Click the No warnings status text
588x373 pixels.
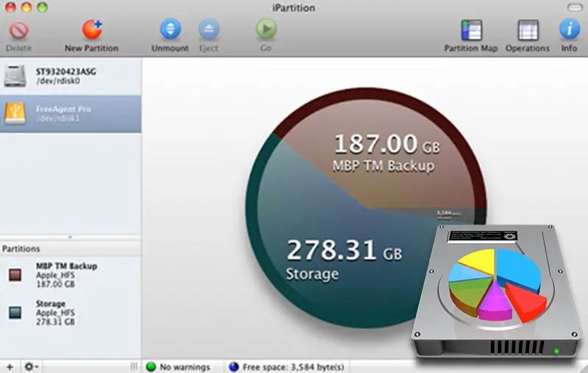click(185, 367)
